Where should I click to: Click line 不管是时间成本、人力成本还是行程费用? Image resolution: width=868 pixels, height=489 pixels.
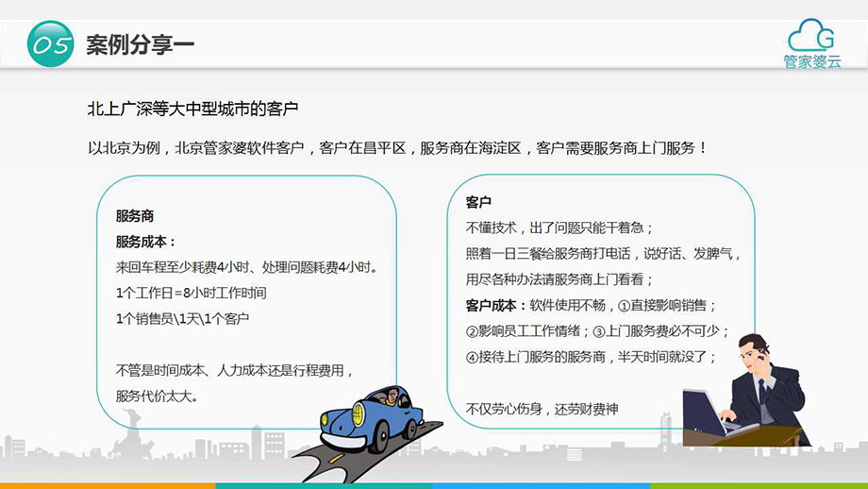(235, 370)
